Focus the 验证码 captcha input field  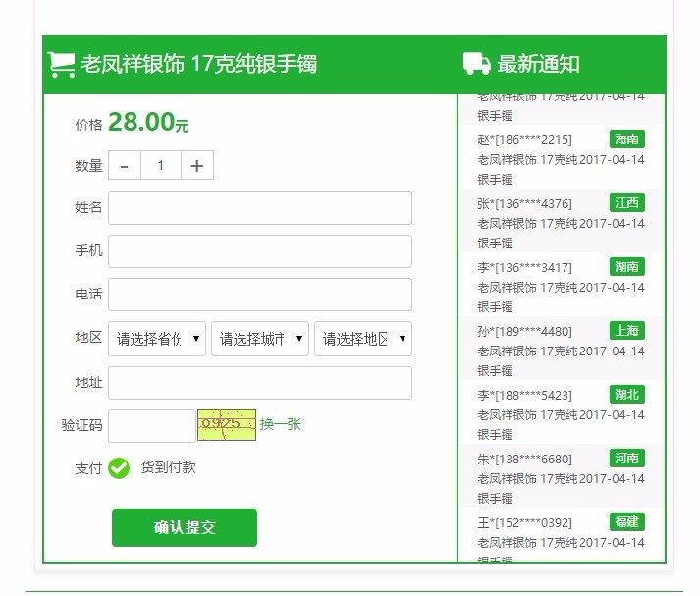point(152,426)
